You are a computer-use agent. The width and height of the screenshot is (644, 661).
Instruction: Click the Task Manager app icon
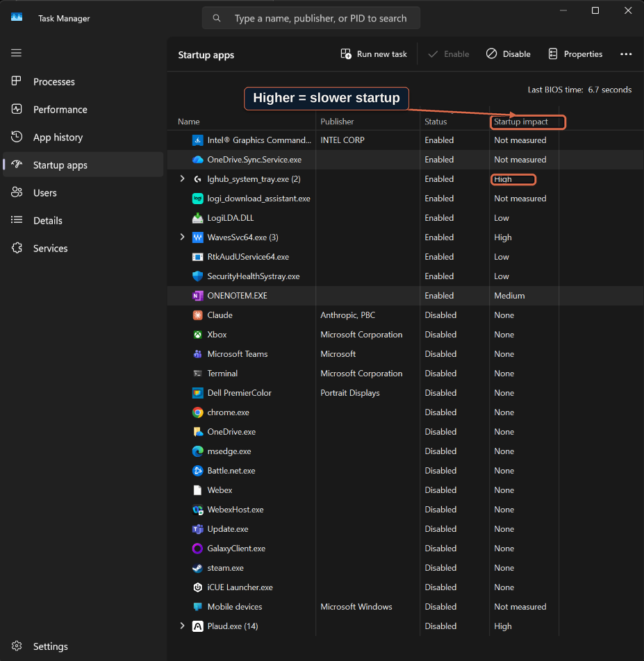click(17, 17)
